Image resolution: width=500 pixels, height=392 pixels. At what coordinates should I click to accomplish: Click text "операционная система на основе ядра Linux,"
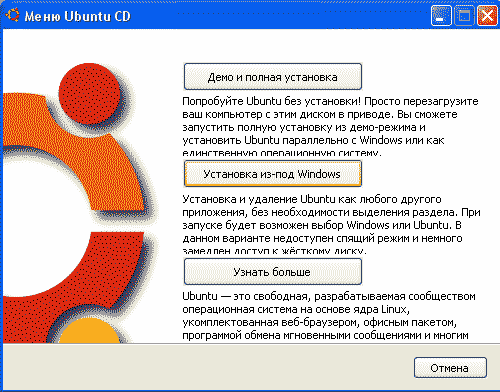pos(296,309)
